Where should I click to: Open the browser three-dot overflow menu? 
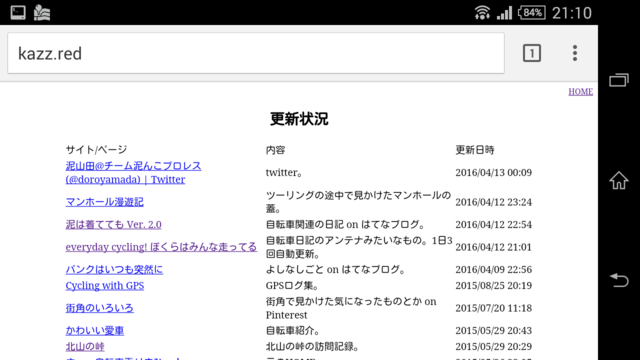[575, 53]
